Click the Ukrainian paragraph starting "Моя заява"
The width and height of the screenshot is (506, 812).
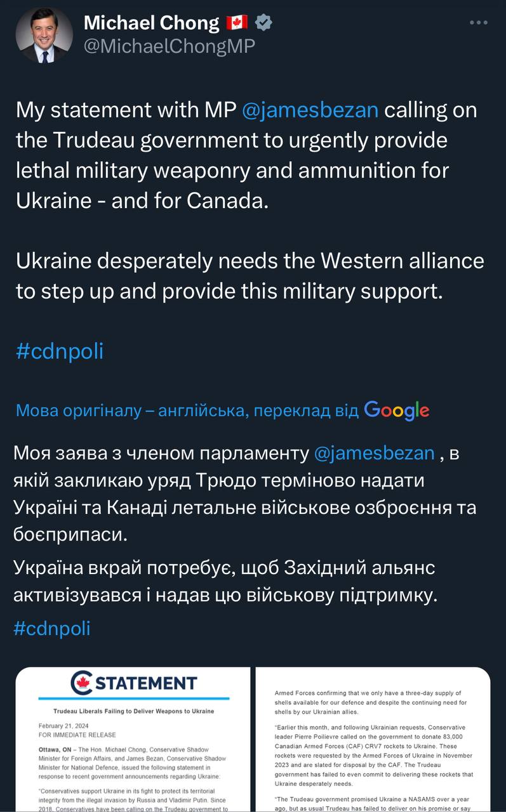(244, 494)
